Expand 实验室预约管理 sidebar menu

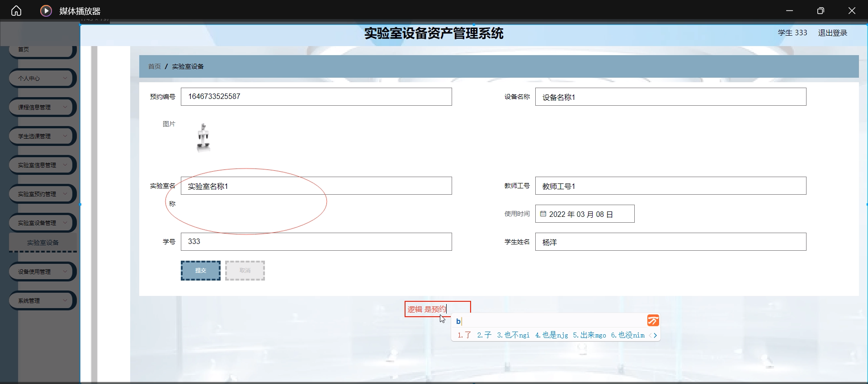click(42, 194)
